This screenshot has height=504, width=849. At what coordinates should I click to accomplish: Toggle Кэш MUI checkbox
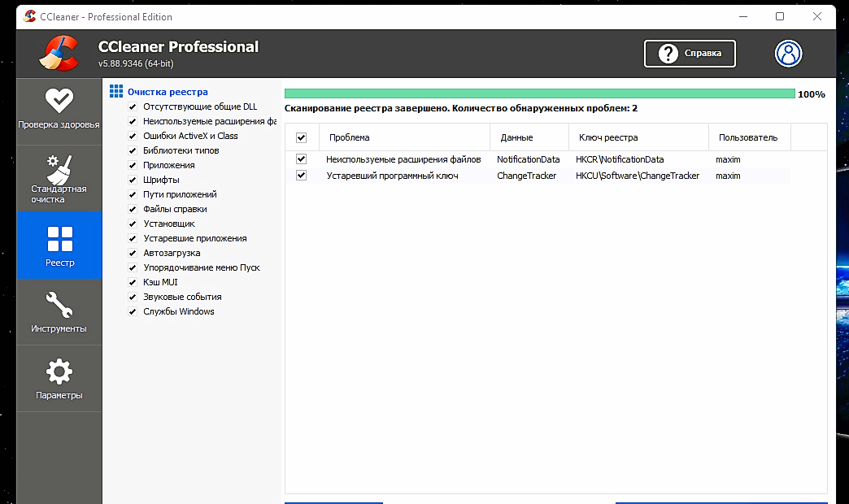(132, 282)
